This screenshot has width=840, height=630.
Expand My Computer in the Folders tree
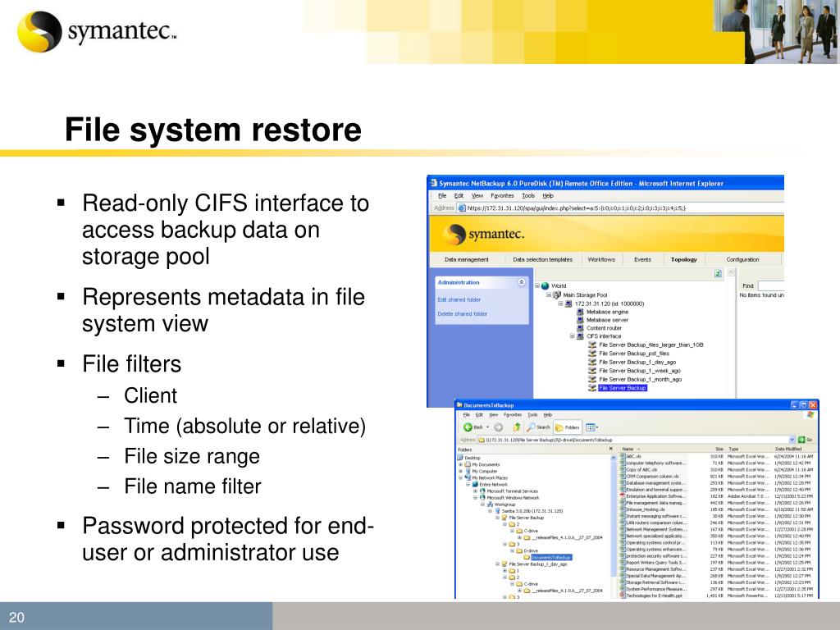(460, 471)
